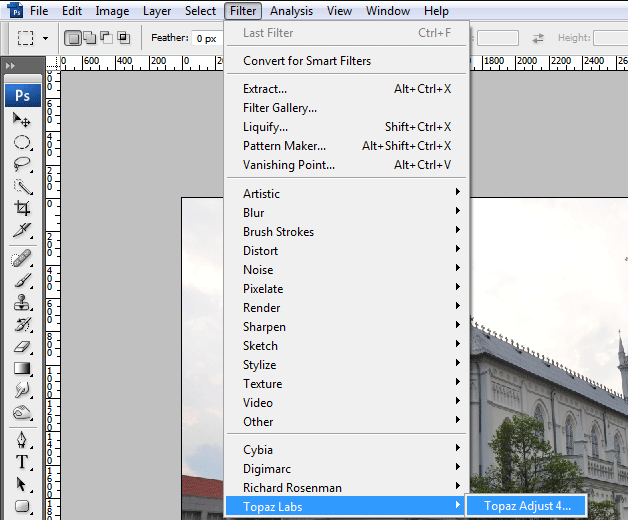Expand the Noise filter submenu
Viewport: 628px width, 520px height.
tap(346, 270)
